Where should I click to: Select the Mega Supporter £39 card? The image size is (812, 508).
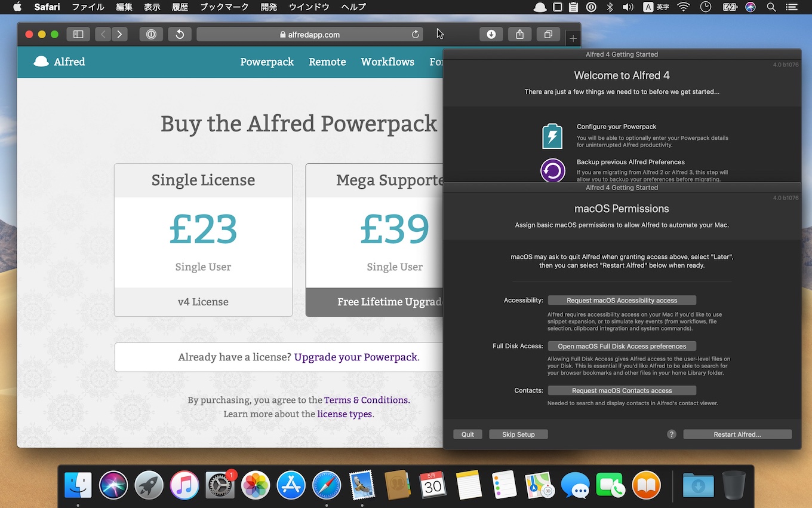pyautogui.click(x=374, y=240)
